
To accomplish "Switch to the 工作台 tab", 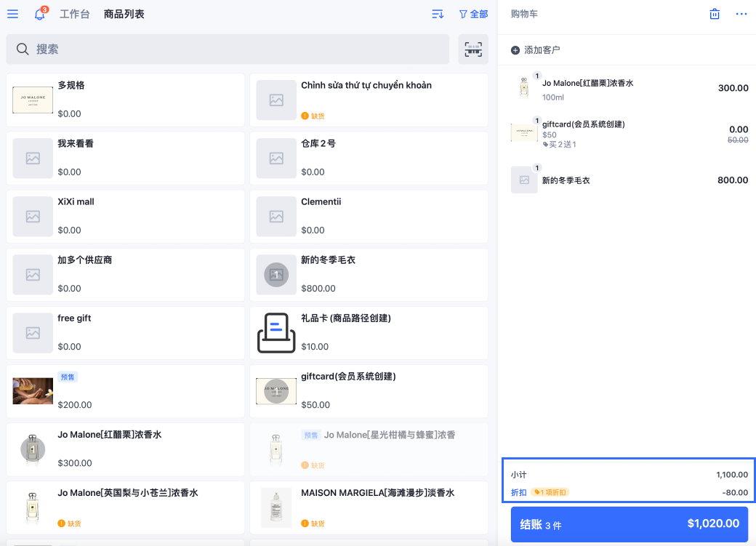I will (x=75, y=14).
